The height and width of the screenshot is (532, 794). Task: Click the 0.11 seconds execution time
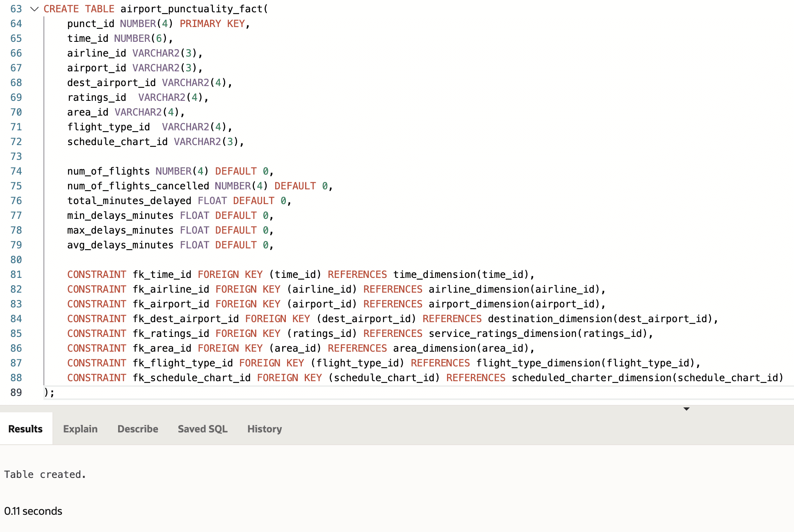33,511
